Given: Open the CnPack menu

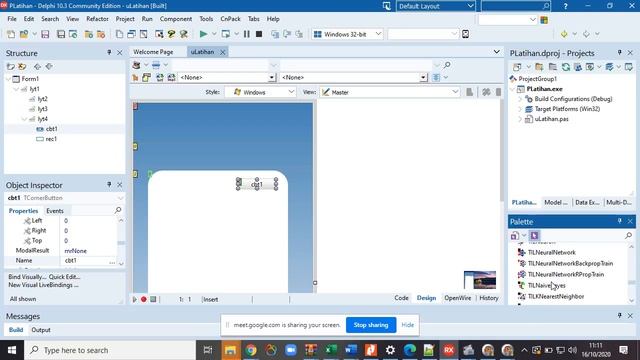Looking at the screenshot, I should click(x=230, y=19).
